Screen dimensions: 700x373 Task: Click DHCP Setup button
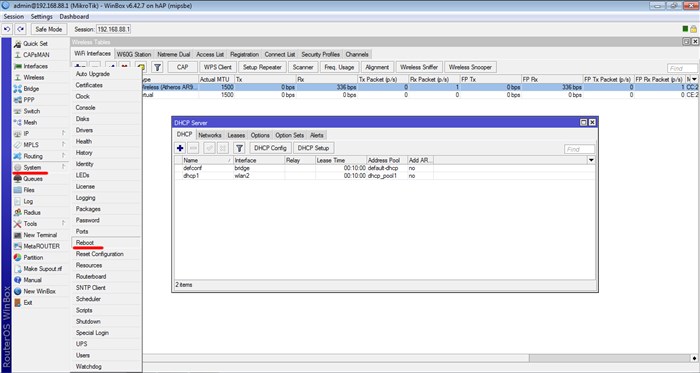click(x=313, y=148)
